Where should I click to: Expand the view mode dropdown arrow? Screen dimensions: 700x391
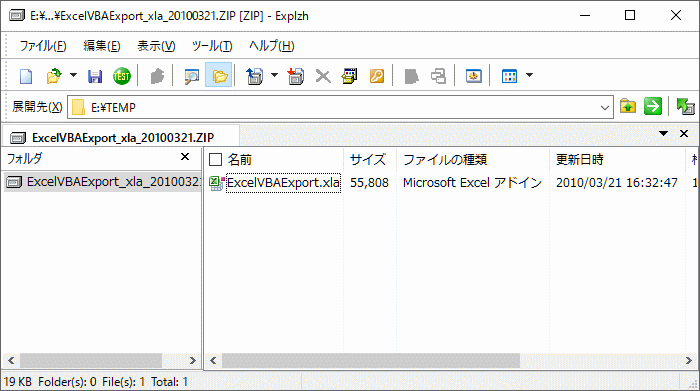click(529, 75)
